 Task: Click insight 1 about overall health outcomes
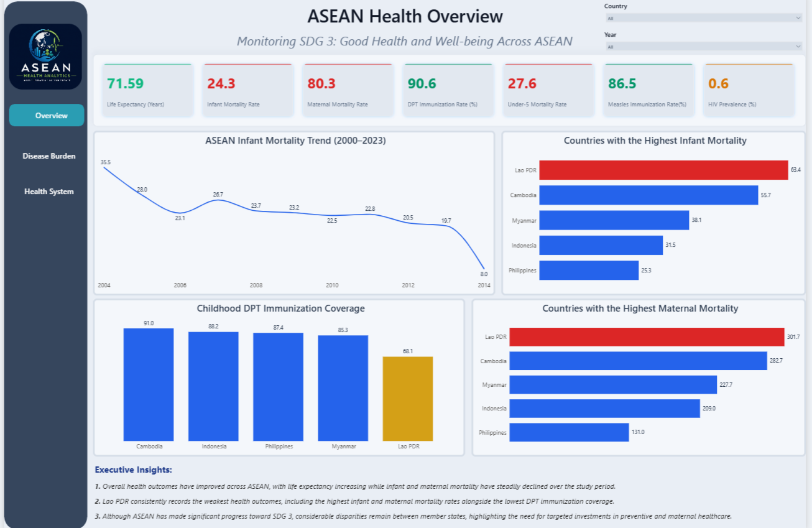coord(355,486)
